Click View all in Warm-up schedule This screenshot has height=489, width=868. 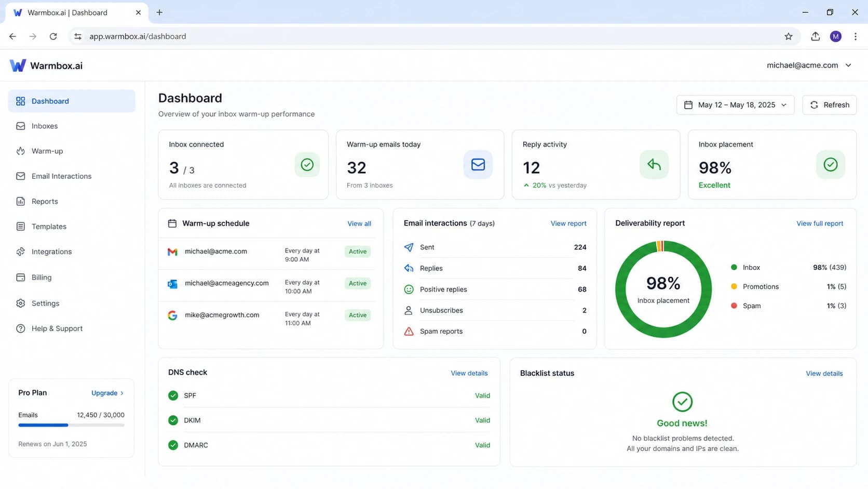click(x=359, y=224)
